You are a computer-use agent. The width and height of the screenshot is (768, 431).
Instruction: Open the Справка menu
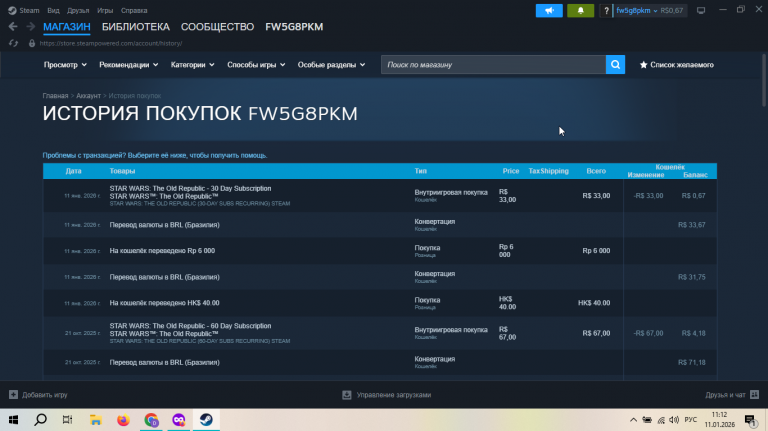click(x=134, y=10)
